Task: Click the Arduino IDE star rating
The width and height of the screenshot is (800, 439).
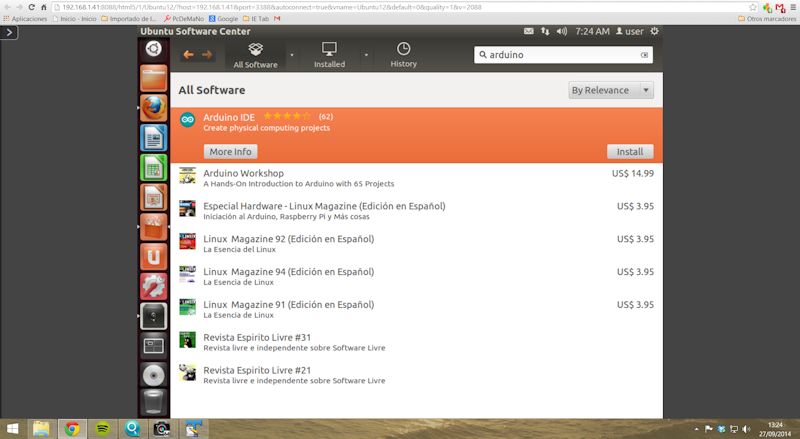Action: pyautogui.click(x=287, y=116)
